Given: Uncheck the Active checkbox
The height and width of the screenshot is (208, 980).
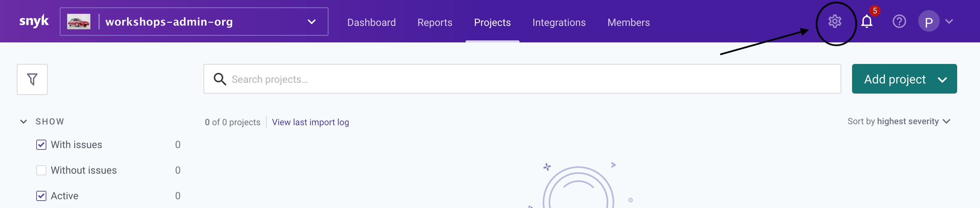Looking at the screenshot, I should click(41, 196).
